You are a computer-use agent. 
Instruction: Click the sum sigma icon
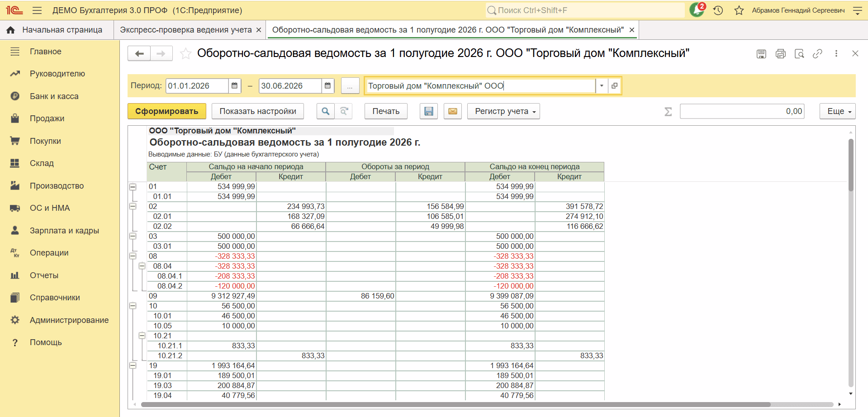(x=668, y=111)
